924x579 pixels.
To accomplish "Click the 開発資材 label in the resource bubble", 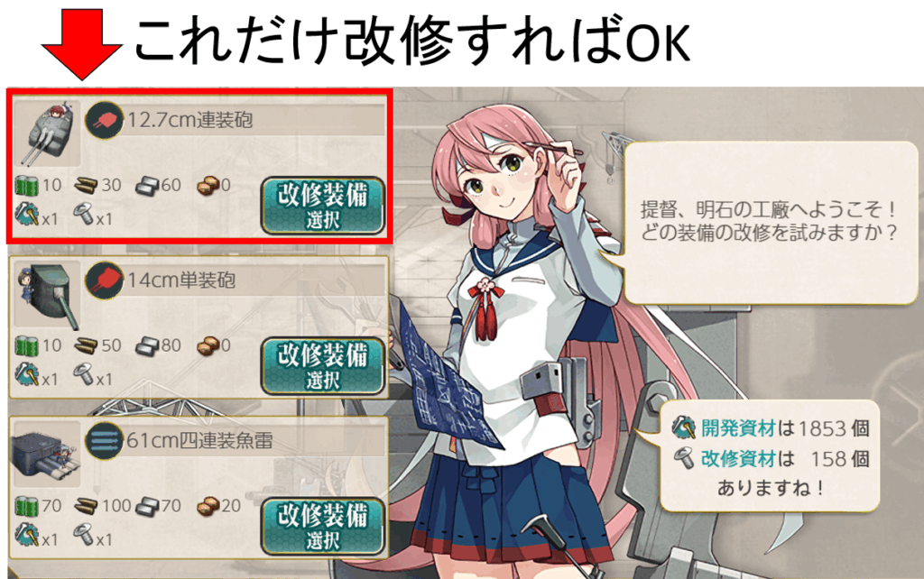I will click(738, 428).
